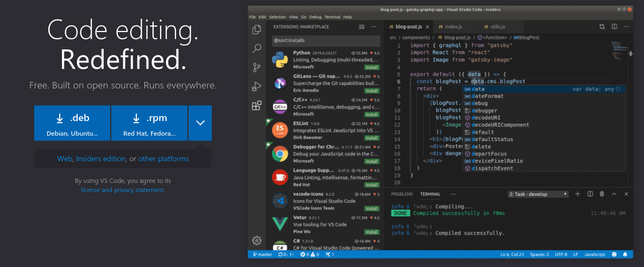Click src in the breadcrumb
Image resolution: width=644 pixels, height=267 pixels.
[393, 37]
